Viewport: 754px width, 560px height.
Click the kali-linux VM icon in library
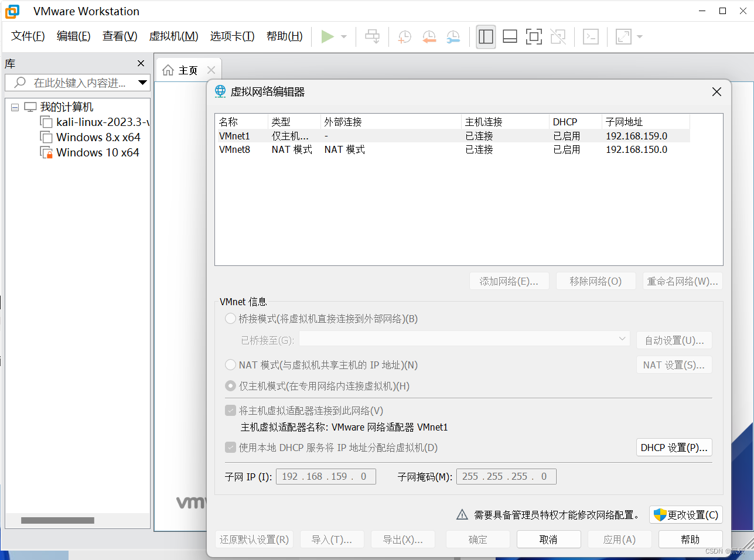coord(46,122)
